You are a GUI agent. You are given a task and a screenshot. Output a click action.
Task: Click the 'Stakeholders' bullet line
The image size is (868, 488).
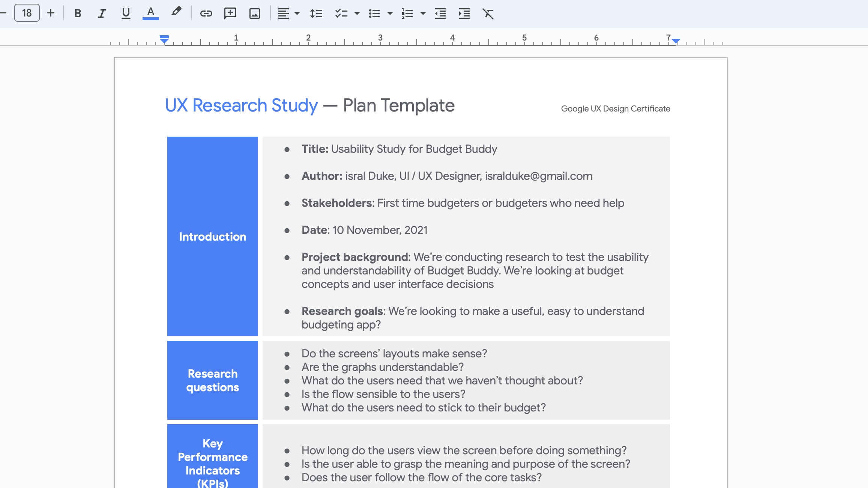coord(463,203)
